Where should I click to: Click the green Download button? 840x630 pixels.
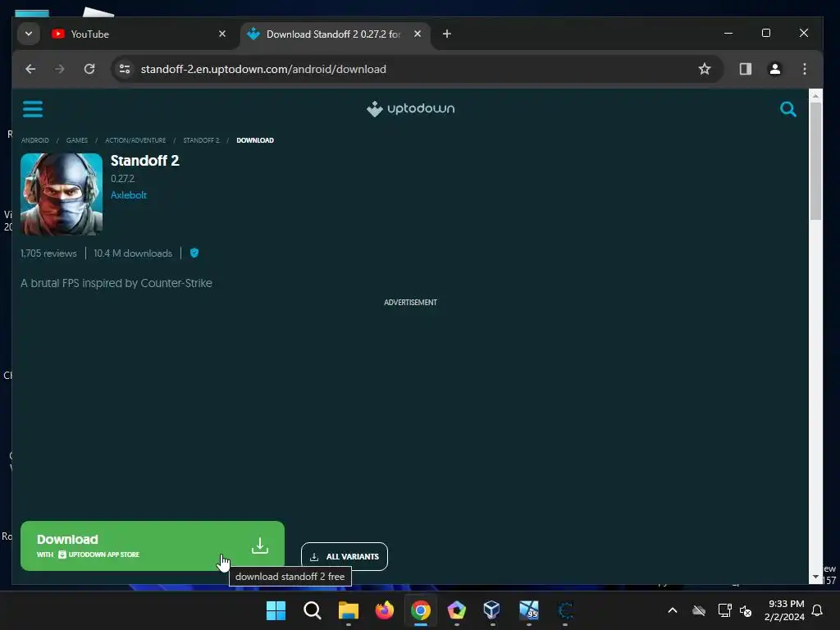coord(152,546)
